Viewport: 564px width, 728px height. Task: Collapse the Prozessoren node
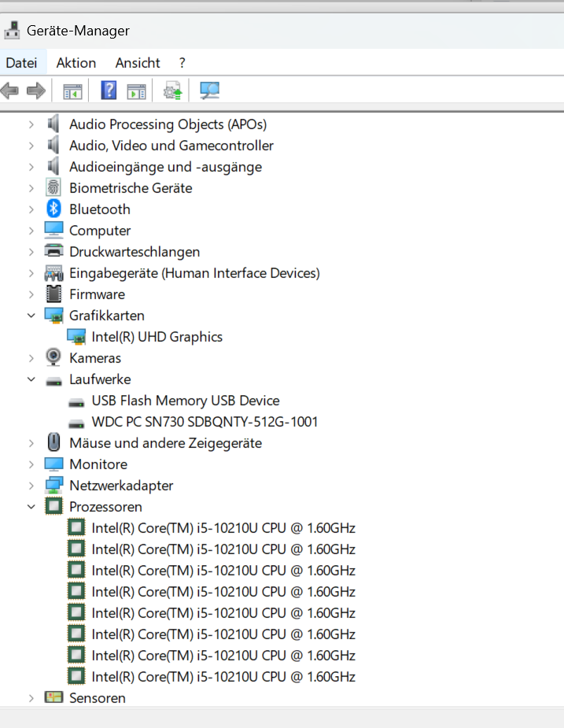point(31,507)
